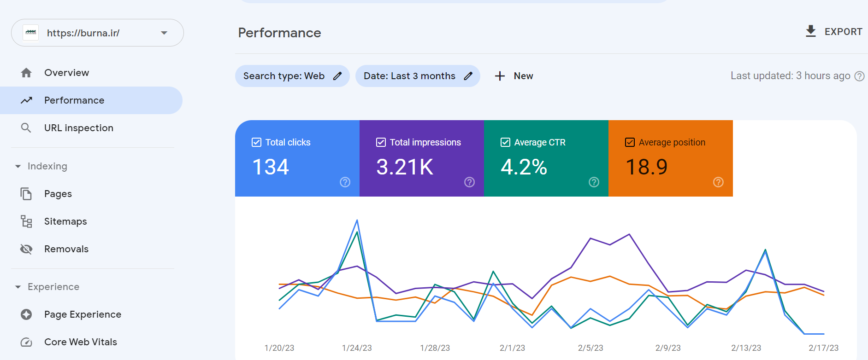Viewport: 868px width, 360px height.
Task: Click the Overview home icon
Action: coord(26,73)
